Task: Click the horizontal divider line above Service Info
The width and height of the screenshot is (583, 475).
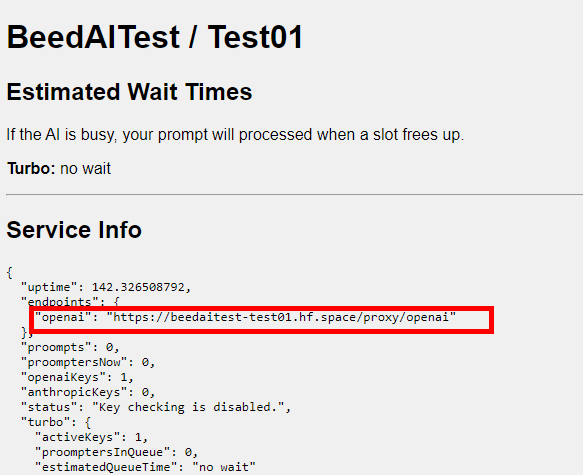Action: coord(294,194)
